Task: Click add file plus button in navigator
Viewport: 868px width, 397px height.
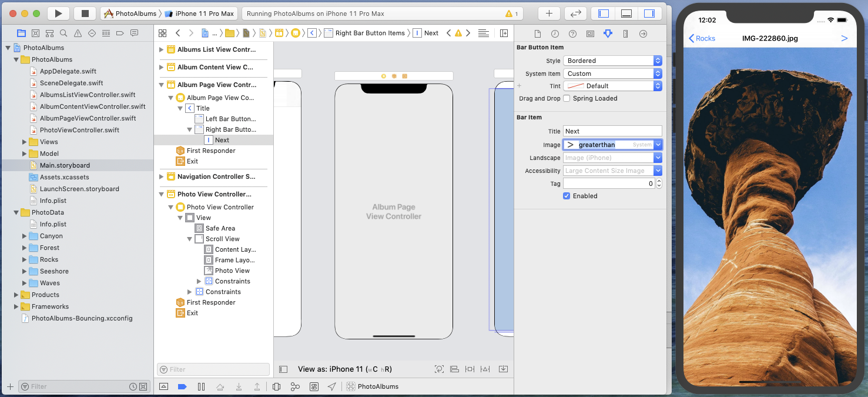Action: (10, 386)
